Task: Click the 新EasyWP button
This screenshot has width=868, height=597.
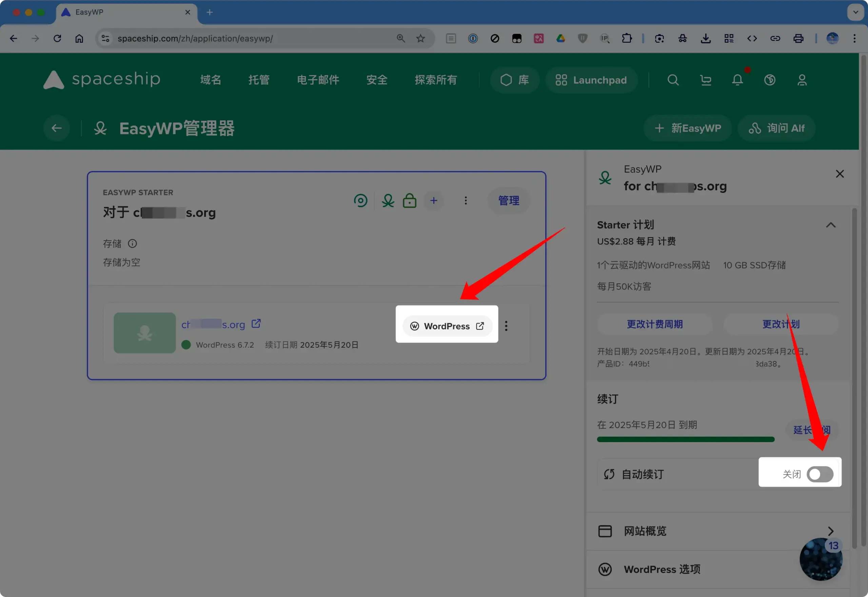Action: (687, 128)
